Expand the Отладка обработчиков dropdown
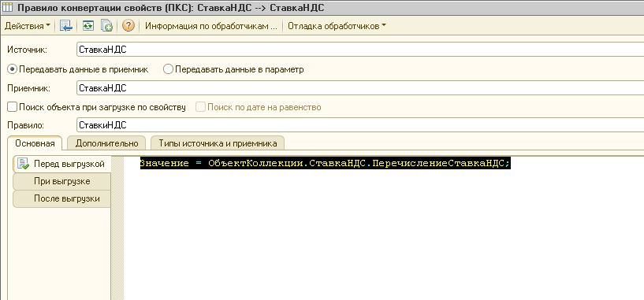 coord(337,26)
